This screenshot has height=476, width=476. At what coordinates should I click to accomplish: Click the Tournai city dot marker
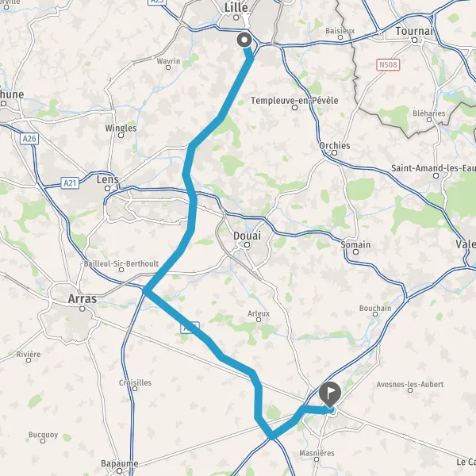[414, 40]
